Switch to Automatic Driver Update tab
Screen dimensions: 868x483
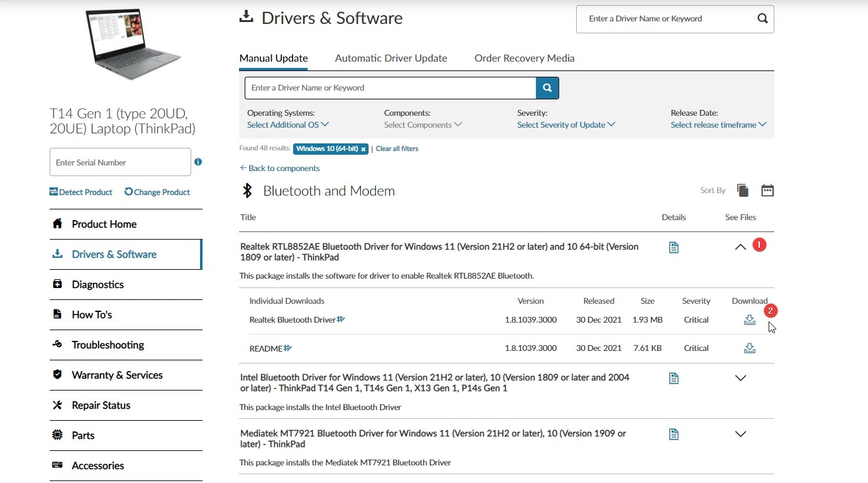[x=391, y=58]
